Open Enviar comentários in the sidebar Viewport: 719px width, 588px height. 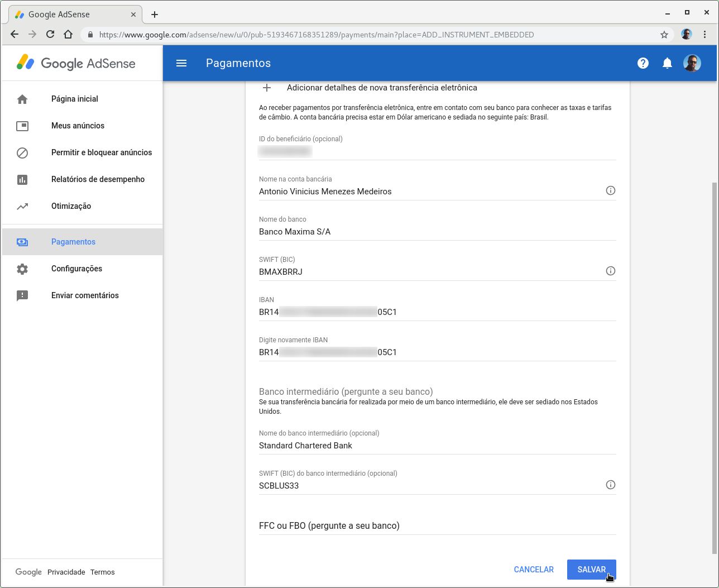click(x=83, y=295)
